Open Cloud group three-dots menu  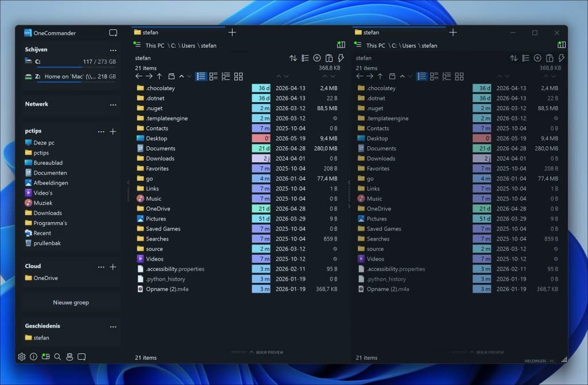click(x=101, y=267)
